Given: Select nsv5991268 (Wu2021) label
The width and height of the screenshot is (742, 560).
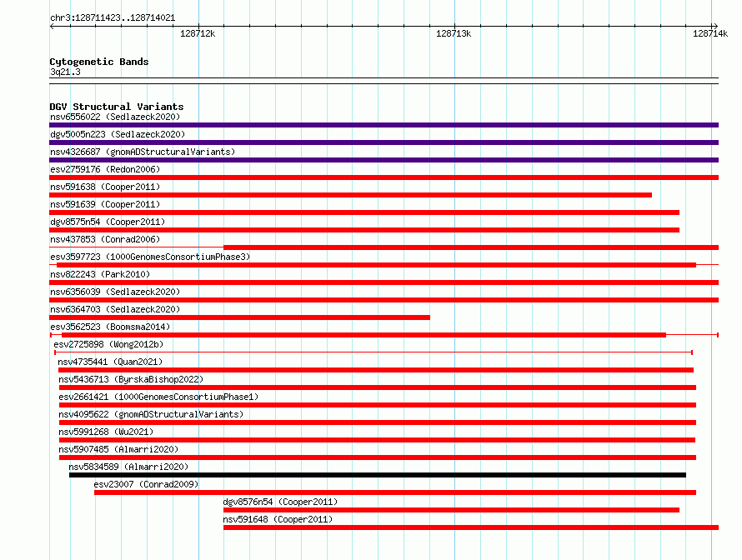Looking at the screenshot, I should tap(106, 432).
